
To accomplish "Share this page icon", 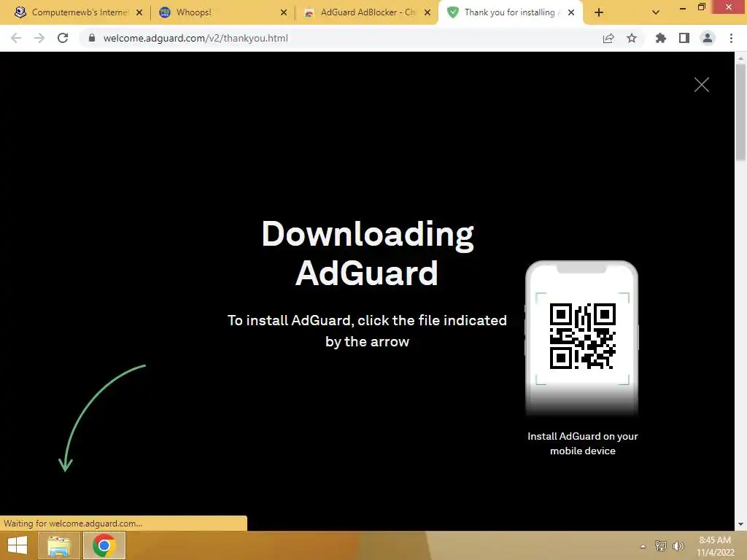I will tap(608, 38).
